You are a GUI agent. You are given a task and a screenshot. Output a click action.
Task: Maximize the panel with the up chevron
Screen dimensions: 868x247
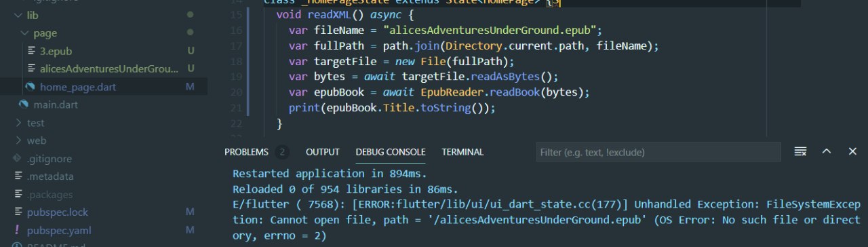827,151
